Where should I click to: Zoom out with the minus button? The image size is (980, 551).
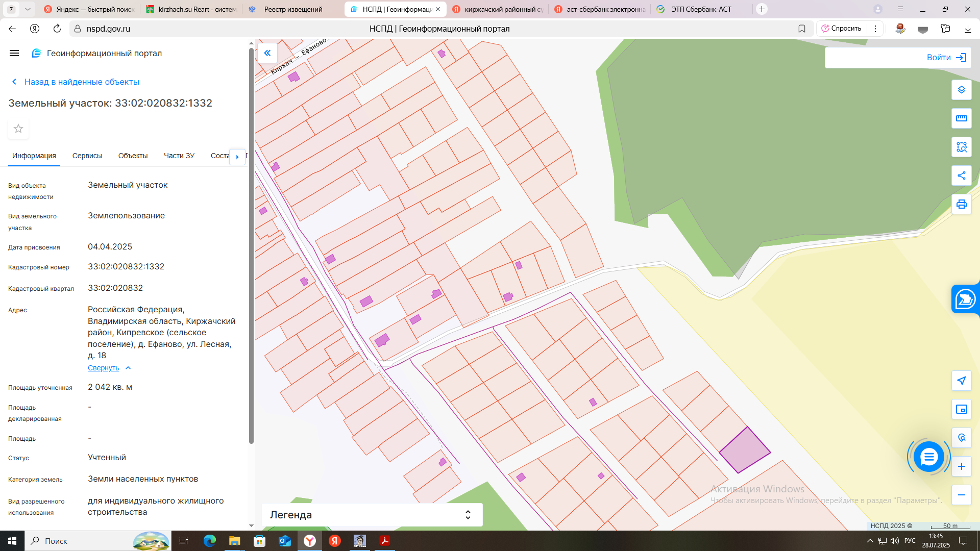(961, 495)
